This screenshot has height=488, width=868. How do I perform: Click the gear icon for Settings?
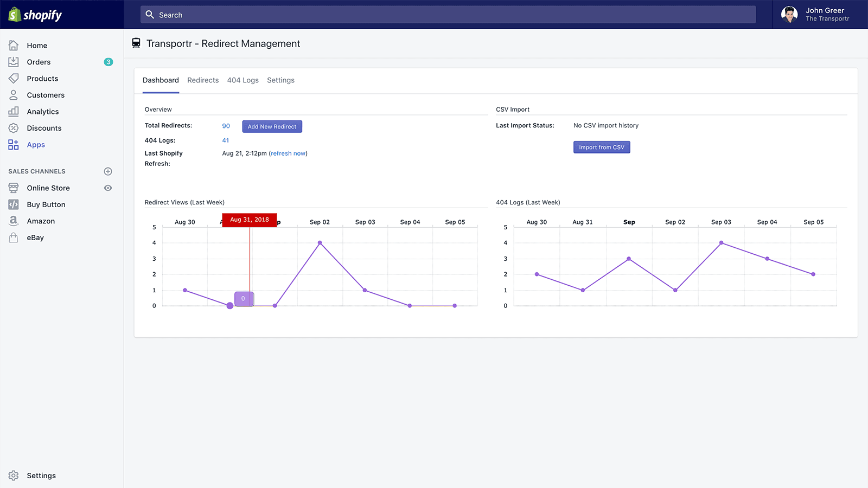click(14, 476)
